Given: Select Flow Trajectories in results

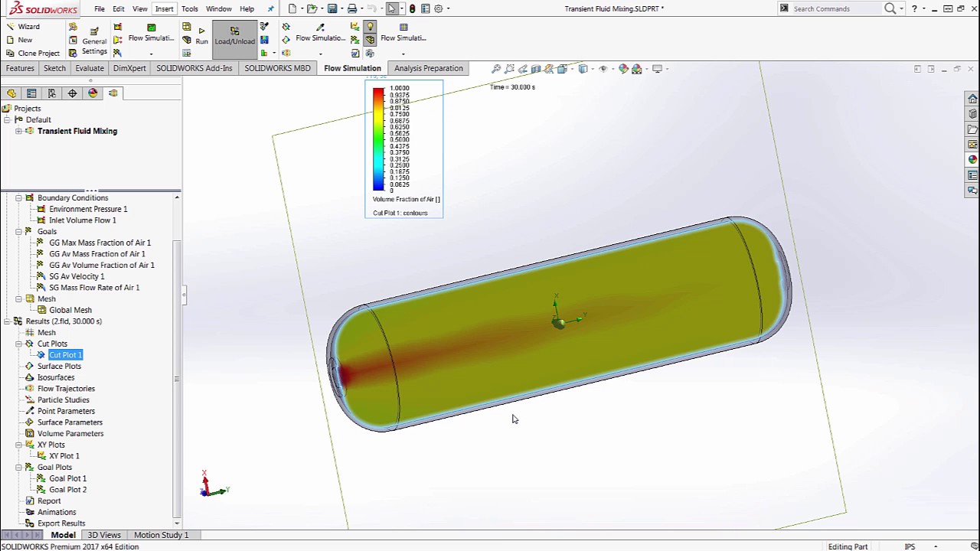Looking at the screenshot, I should (x=66, y=389).
